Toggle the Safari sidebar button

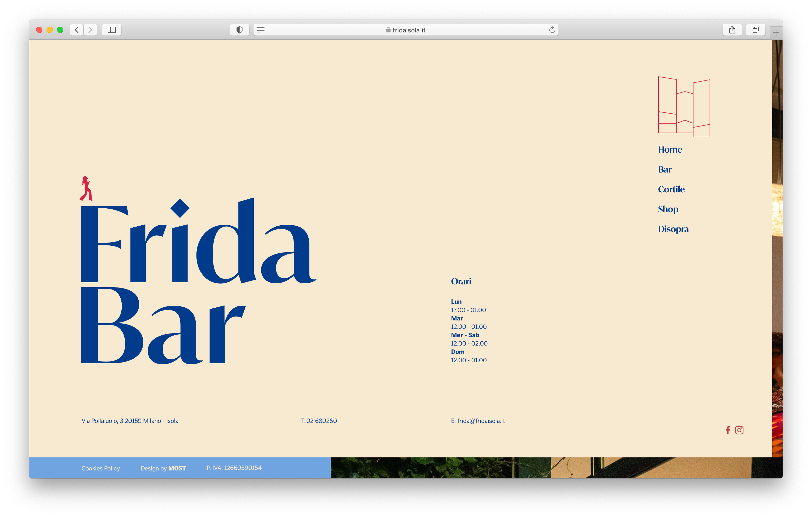[112, 30]
